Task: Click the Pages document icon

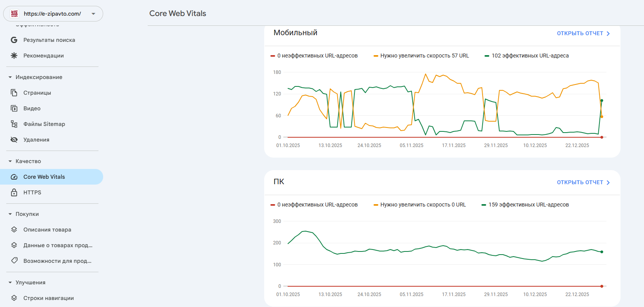Action: (x=14, y=93)
